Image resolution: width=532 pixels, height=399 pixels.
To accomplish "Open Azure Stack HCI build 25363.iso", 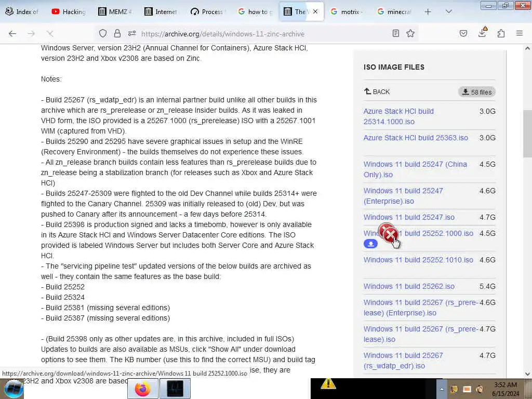I will click(x=416, y=138).
